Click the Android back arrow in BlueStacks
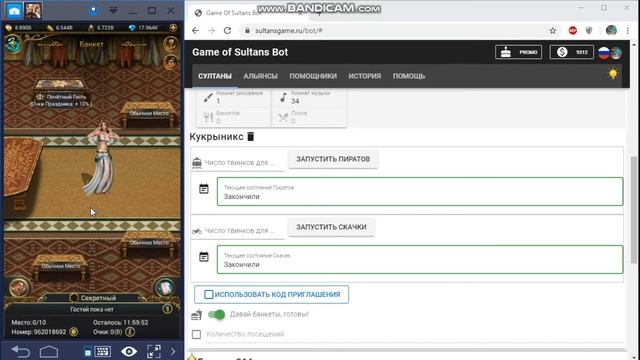This screenshot has height=360, width=640. point(20,351)
